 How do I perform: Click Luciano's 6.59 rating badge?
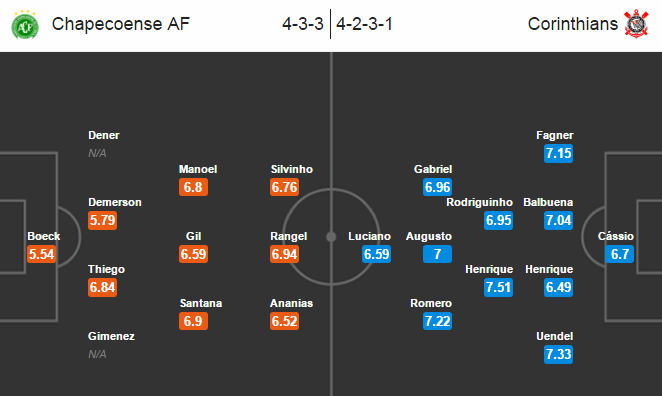pos(376,254)
